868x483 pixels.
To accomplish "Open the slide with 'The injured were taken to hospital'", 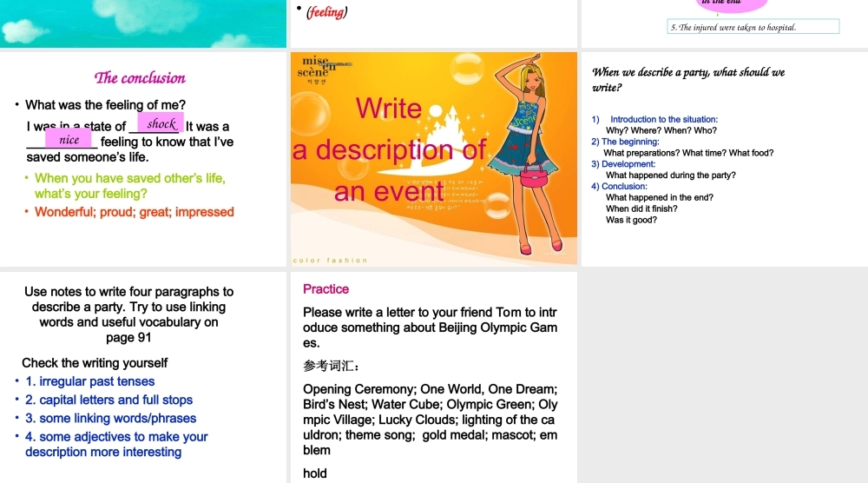I will [x=725, y=23].
